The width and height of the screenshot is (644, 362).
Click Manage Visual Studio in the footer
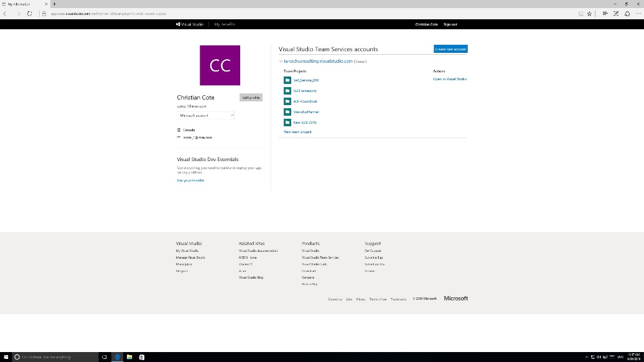190,258
